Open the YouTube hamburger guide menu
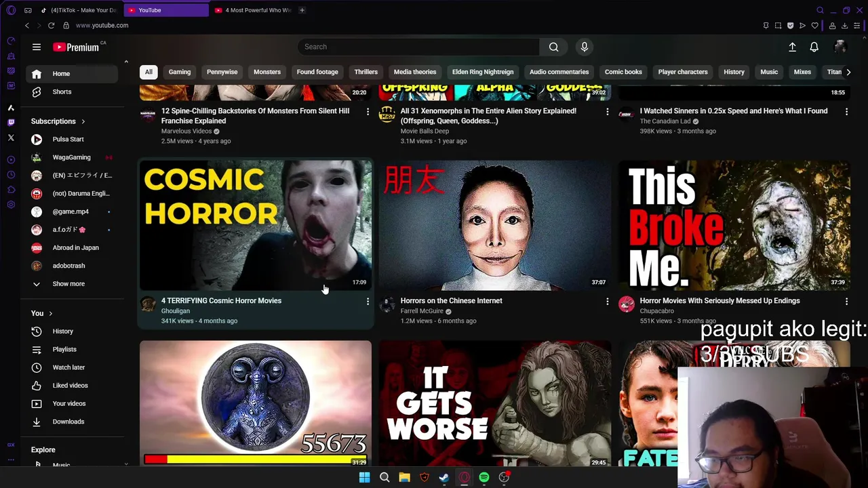This screenshot has height=488, width=868. [x=37, y=47]
